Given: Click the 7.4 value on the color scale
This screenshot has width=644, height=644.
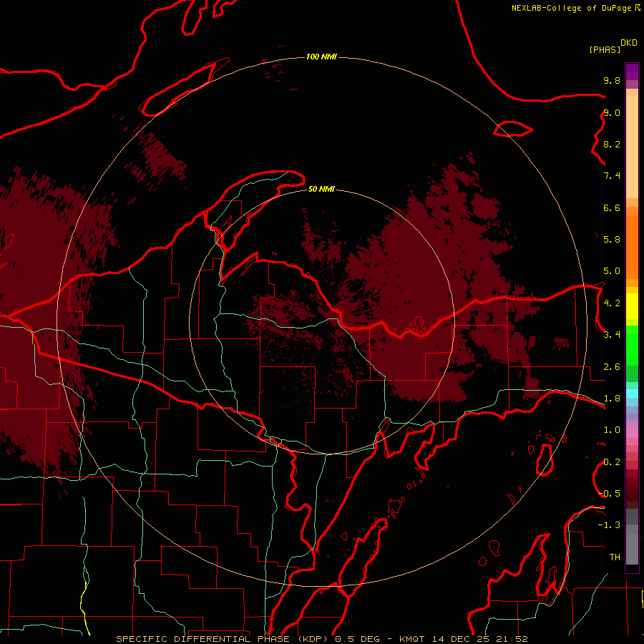Looking at the screenshot, I should (612, 176).
